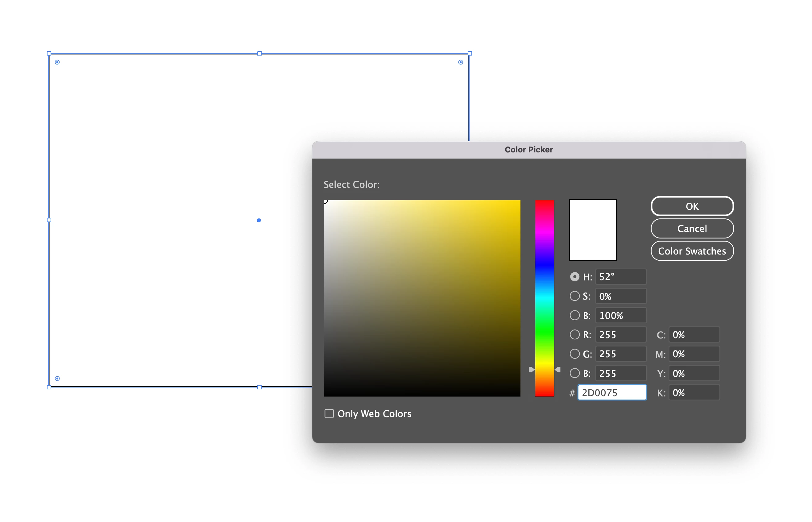This screenshot has width=812, height=522.
Task: Click the top-right corner radius widget
Action: [460, 62]
